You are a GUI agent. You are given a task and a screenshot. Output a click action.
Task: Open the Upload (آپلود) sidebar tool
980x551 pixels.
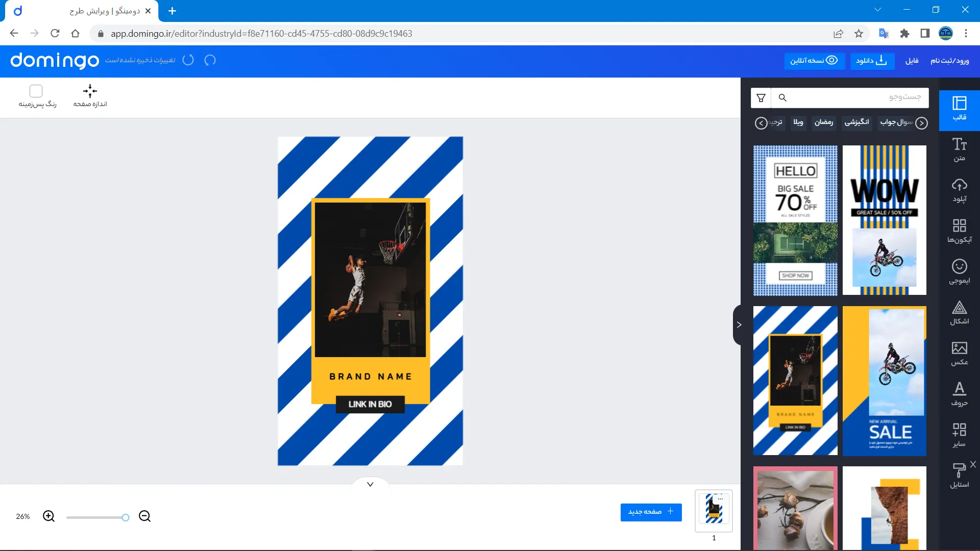[959, 191]
